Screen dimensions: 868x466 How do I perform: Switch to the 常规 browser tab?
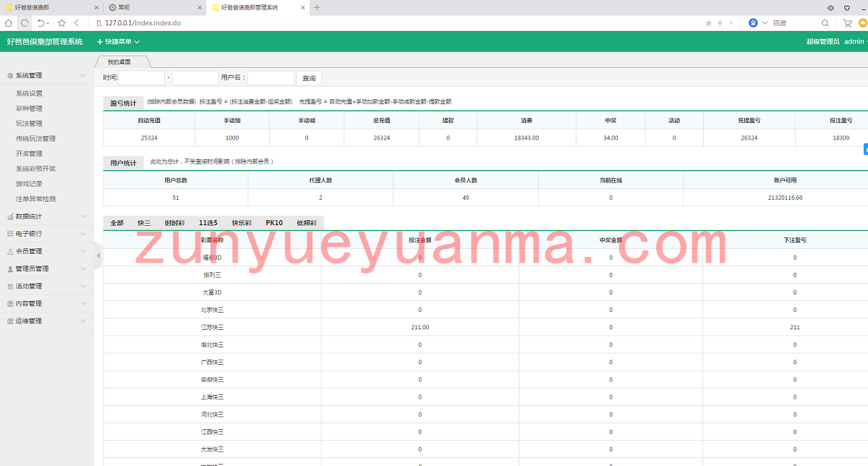coord(155,7)
